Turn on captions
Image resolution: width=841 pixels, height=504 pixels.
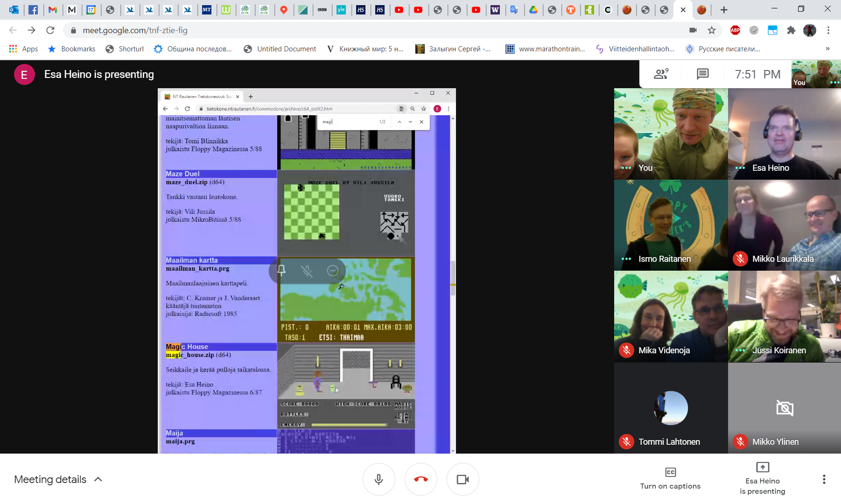tap(670, 479)
